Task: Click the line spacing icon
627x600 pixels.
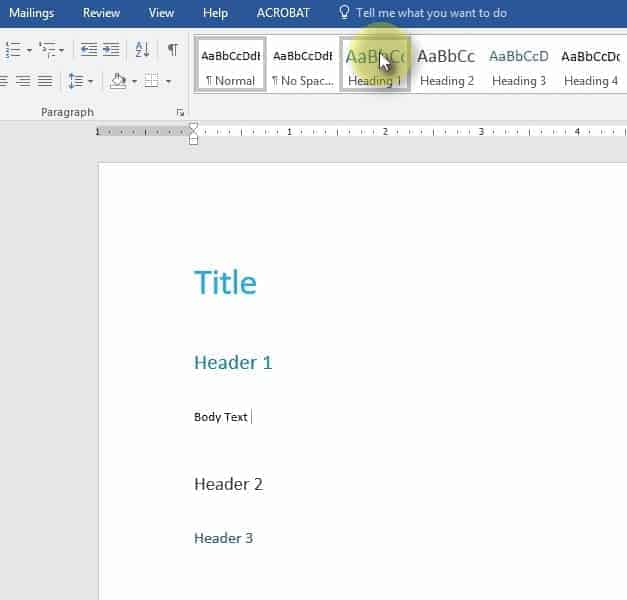Action: pos(76,80)
